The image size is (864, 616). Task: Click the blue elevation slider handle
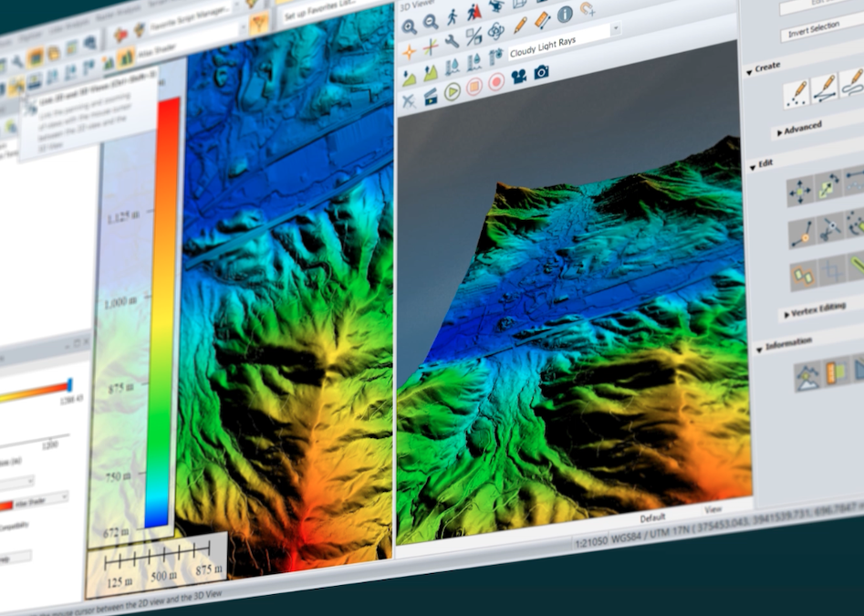[x=70, y=384]
